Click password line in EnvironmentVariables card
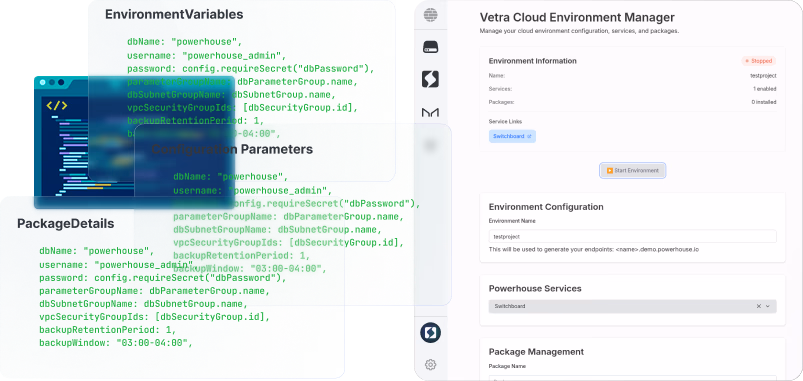 (x=251, y=68)
